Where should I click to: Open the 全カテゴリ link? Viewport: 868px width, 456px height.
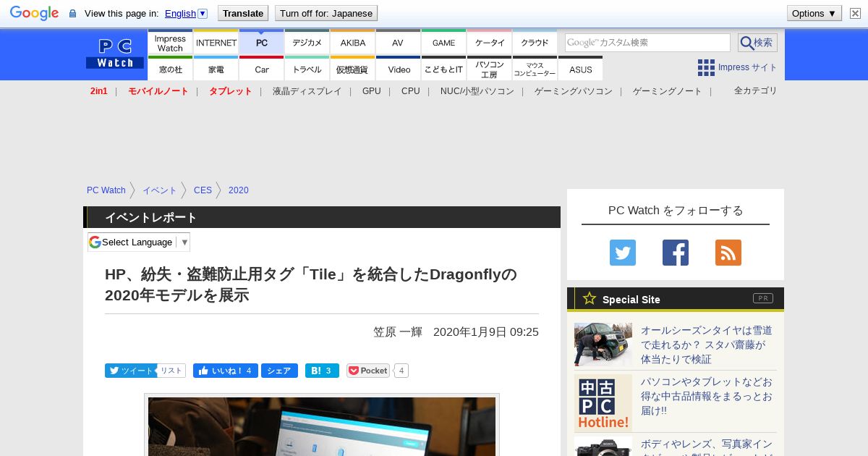[x=756, y=90]
